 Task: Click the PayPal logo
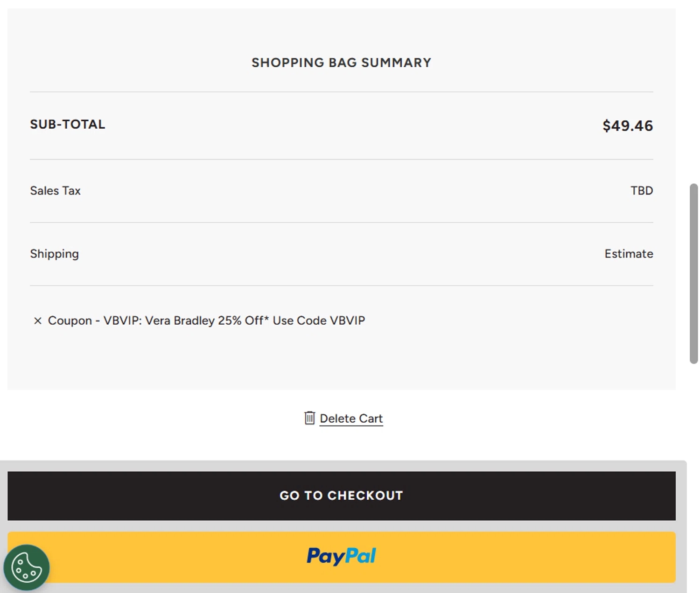[x=341, y=556]
